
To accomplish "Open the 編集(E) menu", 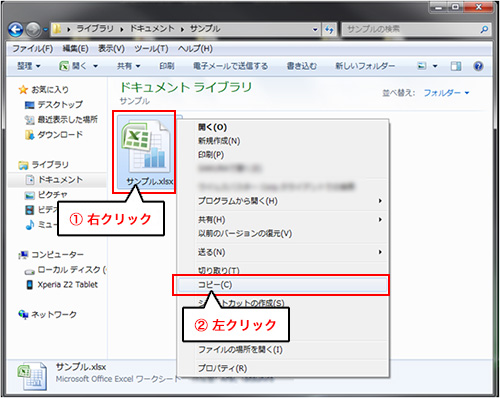I will tap(75, 49).
